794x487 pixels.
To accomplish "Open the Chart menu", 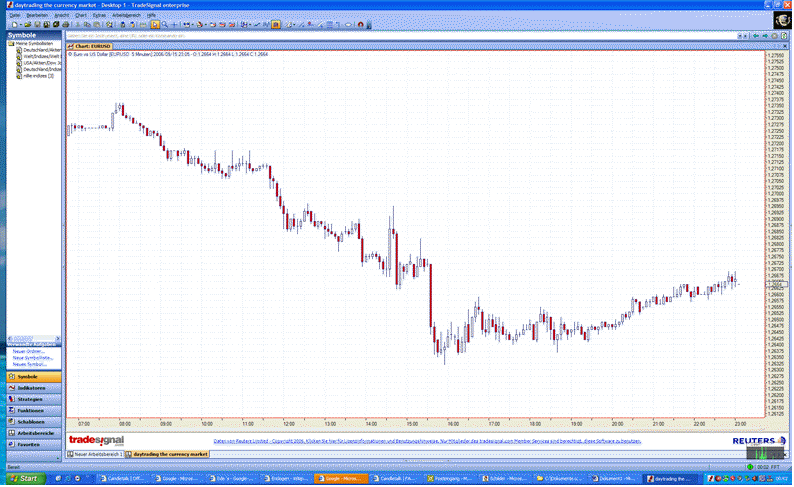I will [79, 15].
